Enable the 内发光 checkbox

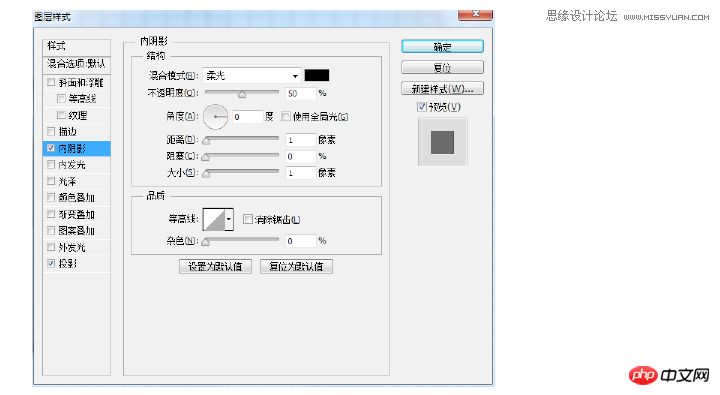[x=51, y=164]
